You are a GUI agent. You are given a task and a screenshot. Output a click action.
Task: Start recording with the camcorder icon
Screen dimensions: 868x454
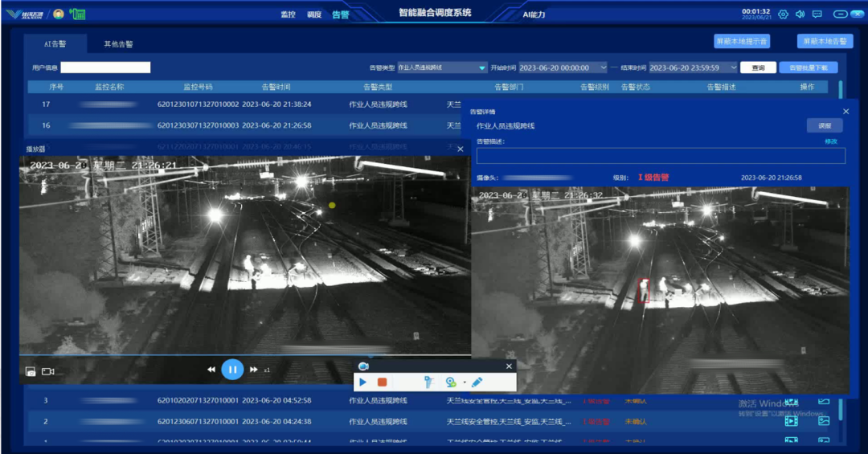[47, 371]
